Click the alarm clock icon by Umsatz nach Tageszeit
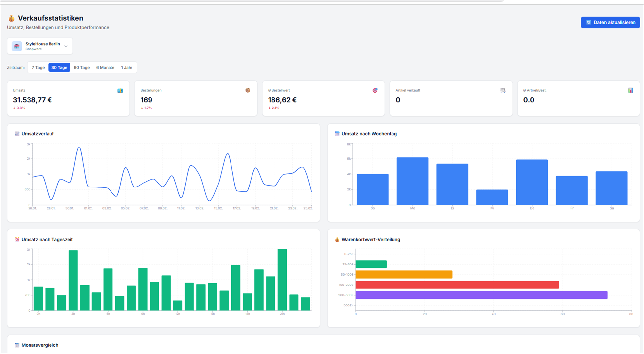644x354 pixels. point(17,240)
